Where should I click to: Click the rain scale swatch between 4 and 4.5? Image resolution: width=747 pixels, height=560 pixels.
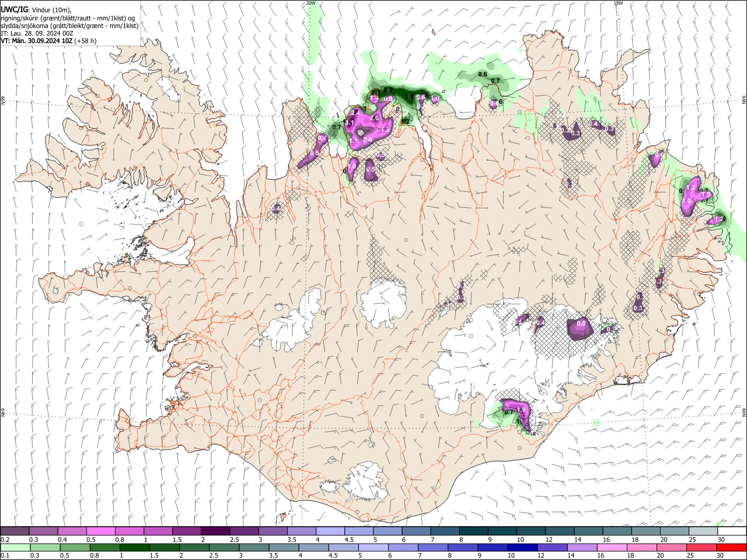315,547
